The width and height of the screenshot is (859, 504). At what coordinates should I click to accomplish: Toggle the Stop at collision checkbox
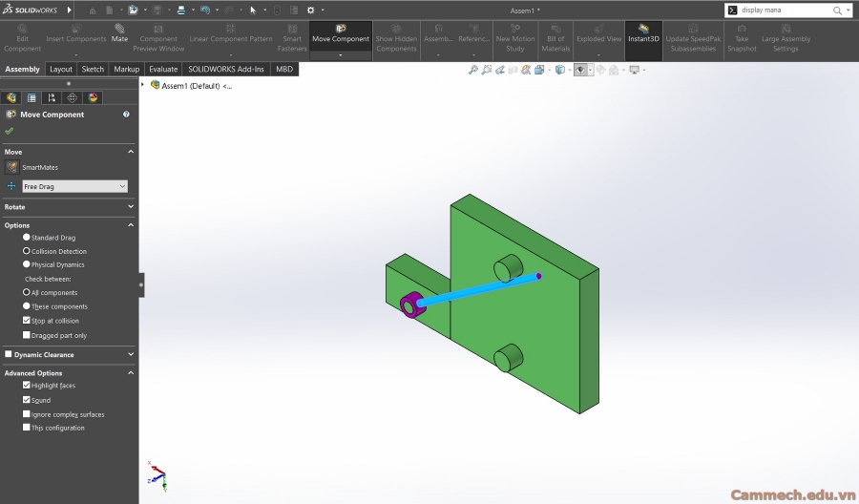point(27,321)
